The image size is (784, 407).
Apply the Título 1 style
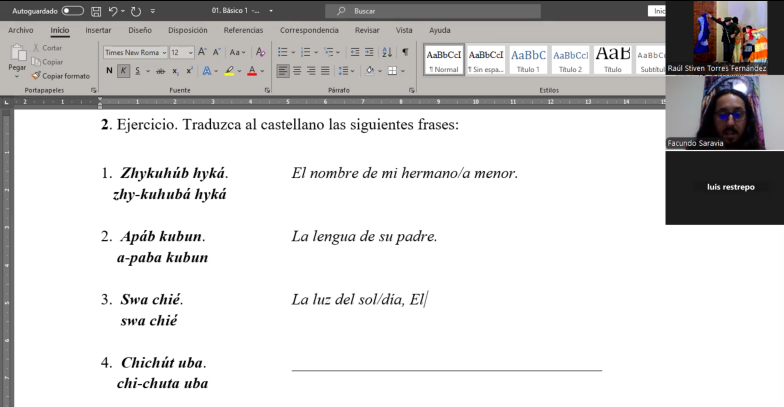[x=528, y=60]
